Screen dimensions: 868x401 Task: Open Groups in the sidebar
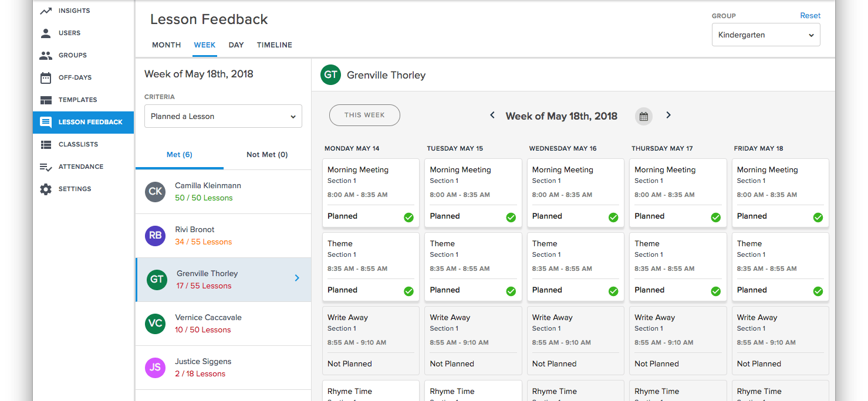(83, 55)
